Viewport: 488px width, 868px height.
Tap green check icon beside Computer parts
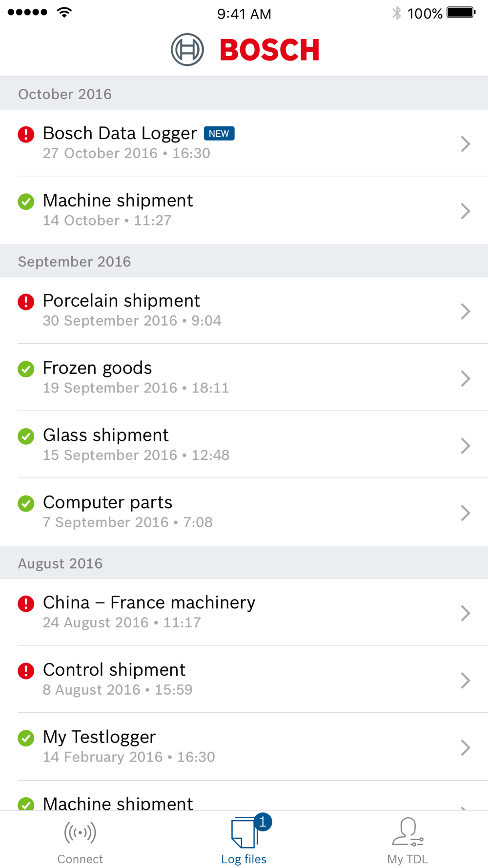26,503
